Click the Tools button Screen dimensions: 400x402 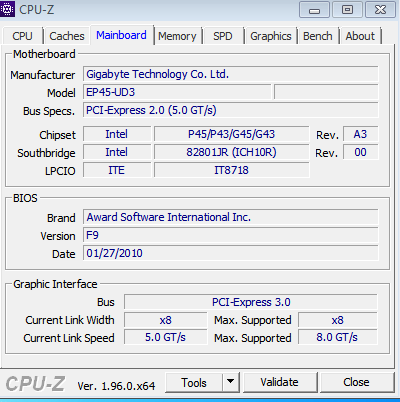click(x=194, y=382)
